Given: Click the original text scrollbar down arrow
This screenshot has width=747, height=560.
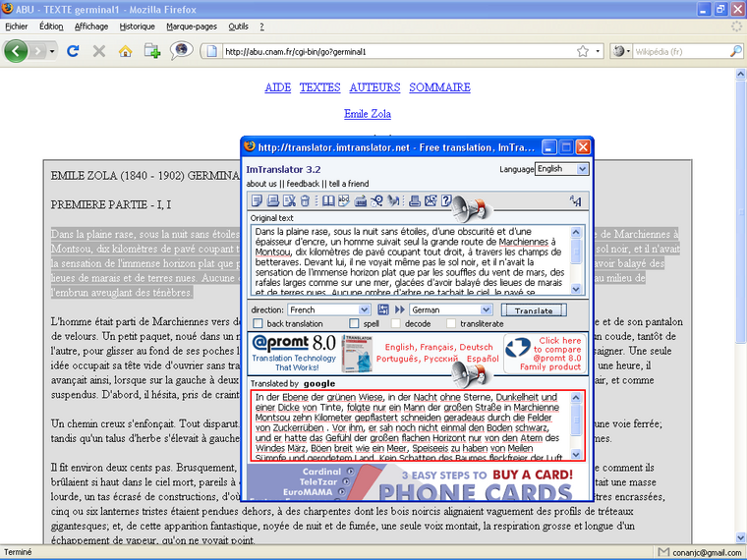Looking at the screenshot, I should coord(576,289).
